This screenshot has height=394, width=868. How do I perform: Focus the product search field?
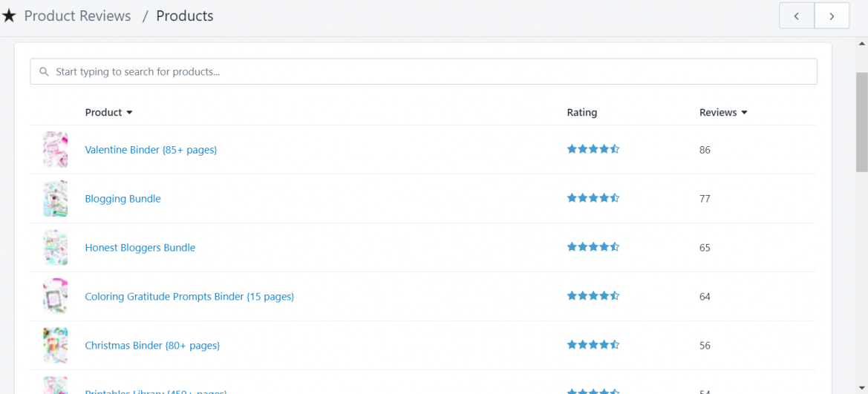pos(423,72)
